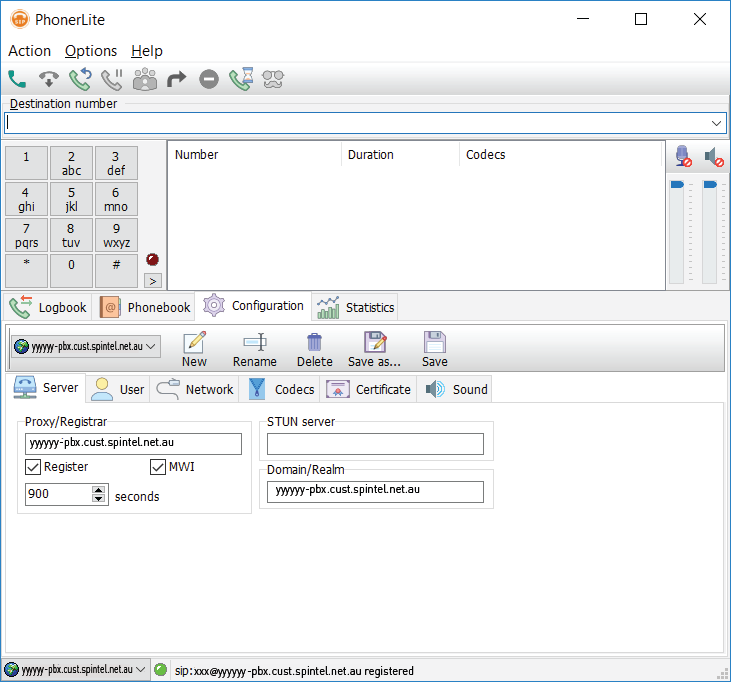Mute the speaker

[714, 157]
